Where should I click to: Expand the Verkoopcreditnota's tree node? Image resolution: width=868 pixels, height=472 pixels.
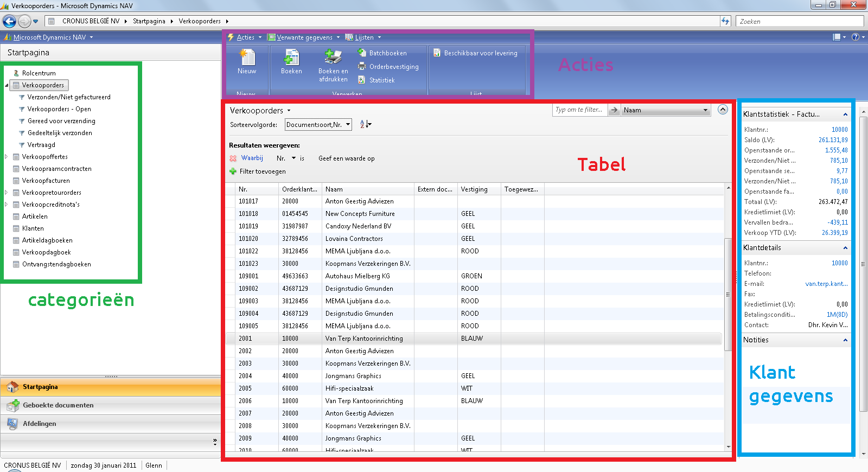tap(7, 205)
